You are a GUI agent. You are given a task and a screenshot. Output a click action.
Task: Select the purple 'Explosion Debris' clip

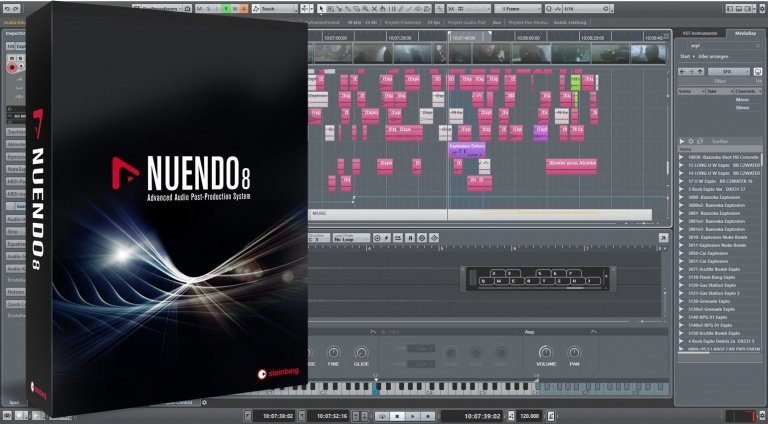click(x=467, y=149)
